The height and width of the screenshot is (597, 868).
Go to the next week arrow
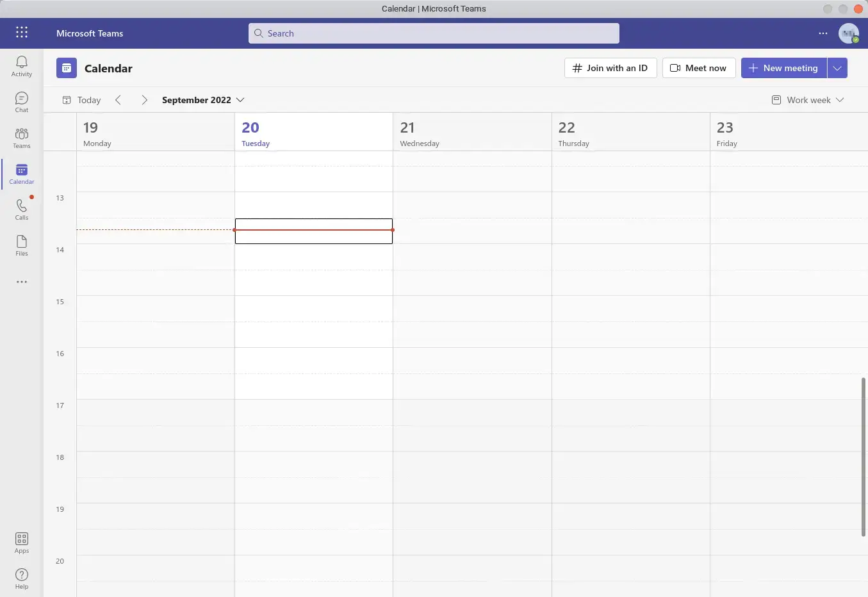pos(145,100)
